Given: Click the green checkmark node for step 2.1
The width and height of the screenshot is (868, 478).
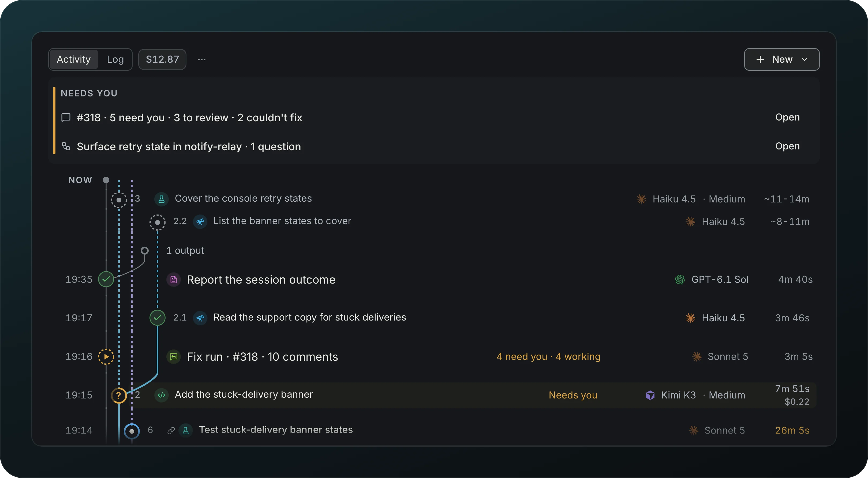Looking at the screenshot, I should pos(157,318).
